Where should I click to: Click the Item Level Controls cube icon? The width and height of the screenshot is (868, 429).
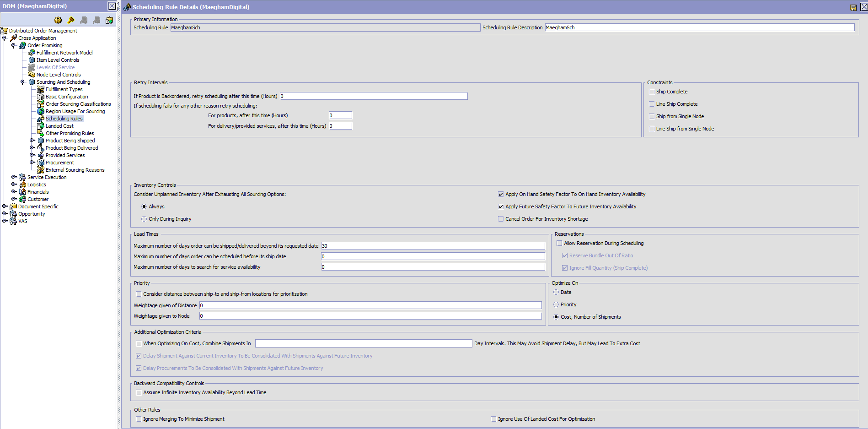tap(32, 60)
